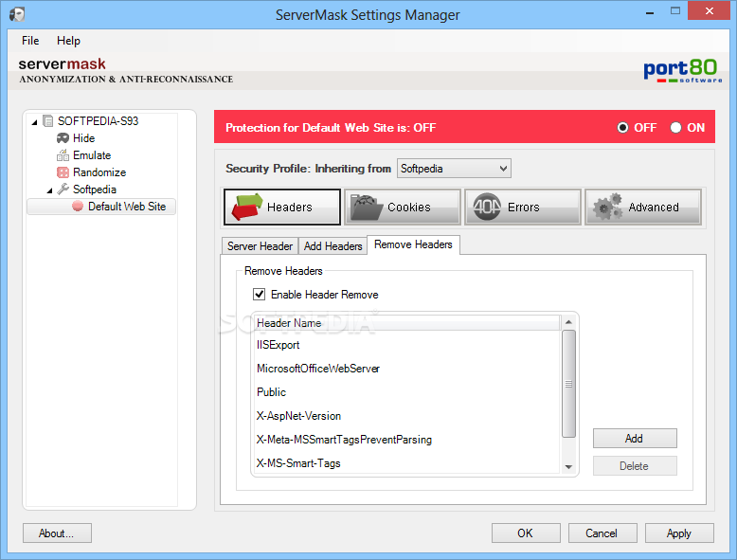Switch to the Add Headers tab
Screen dimensions: 737x560
tap(333, 246)
